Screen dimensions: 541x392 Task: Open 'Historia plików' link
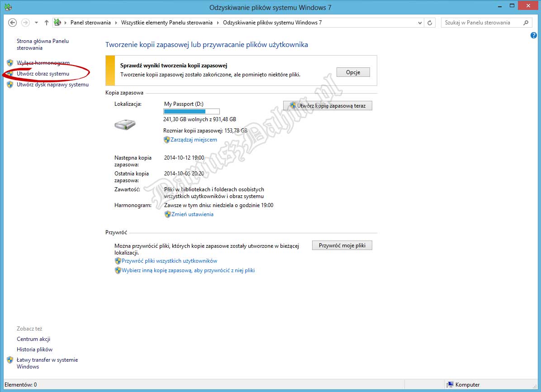tap(34, 349)
